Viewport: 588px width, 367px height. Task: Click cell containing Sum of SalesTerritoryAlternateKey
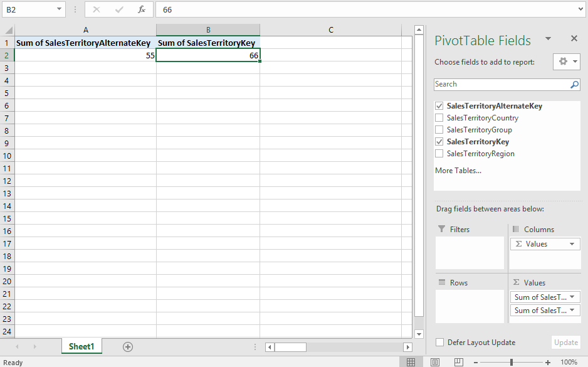point(85,43)
